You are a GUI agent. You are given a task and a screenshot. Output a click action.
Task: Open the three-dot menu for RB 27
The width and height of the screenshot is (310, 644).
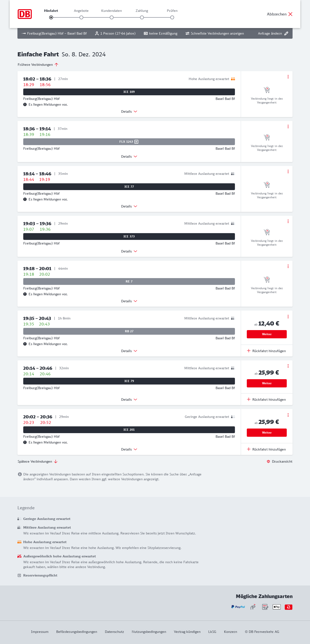288,317
